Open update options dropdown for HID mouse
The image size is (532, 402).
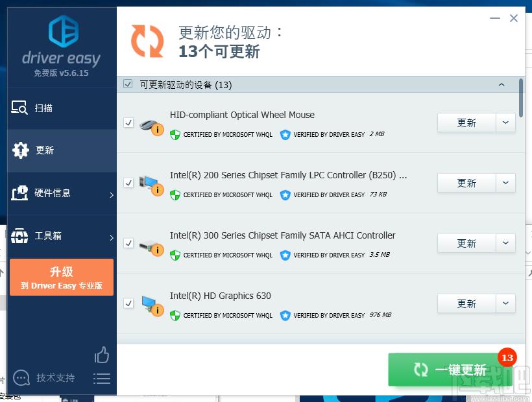click(505, 123)
